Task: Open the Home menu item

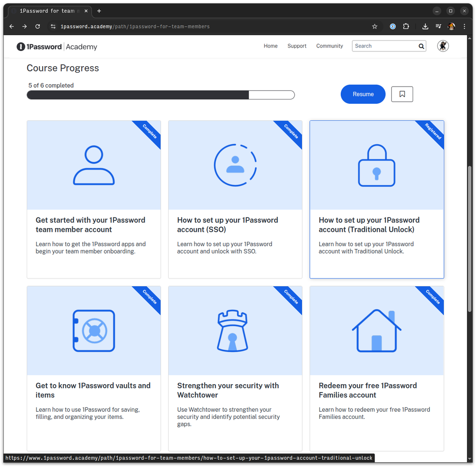Action: point(271,46)
